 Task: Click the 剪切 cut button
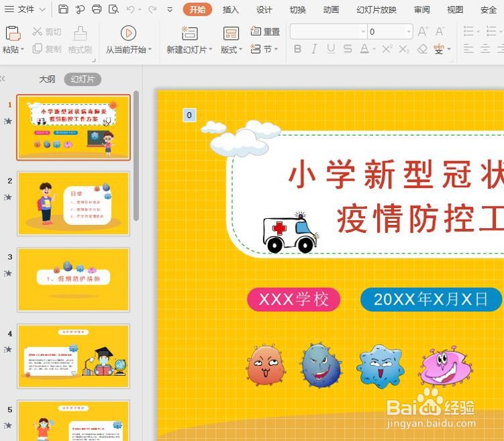[x=47, y=32]
